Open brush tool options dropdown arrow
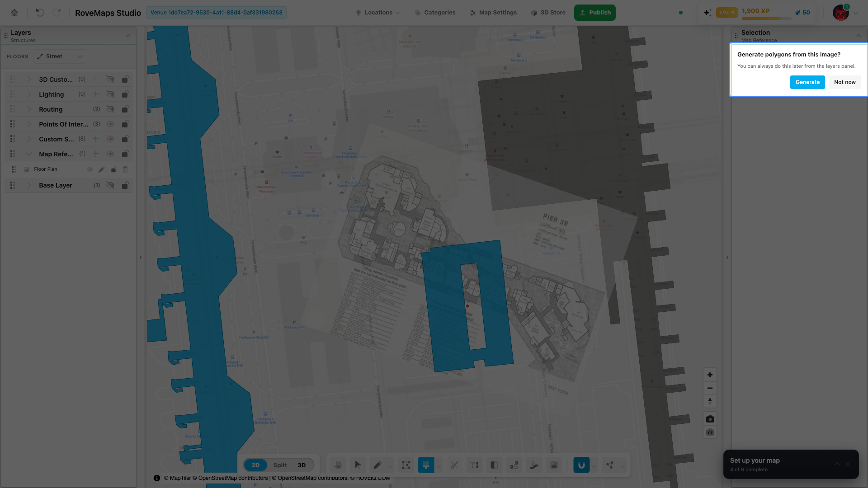 [x=439, y=466]
